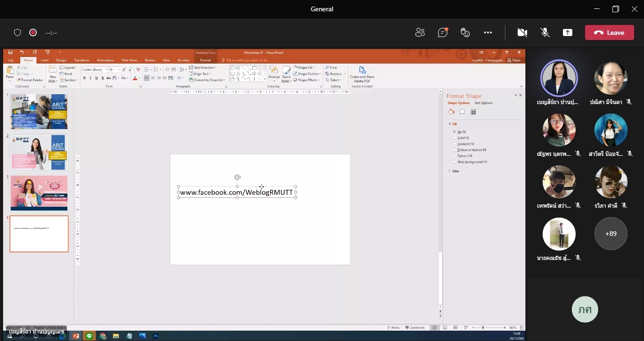Select Picture or texture fill option
Viewport: 644px width, 341px height.
470,150
